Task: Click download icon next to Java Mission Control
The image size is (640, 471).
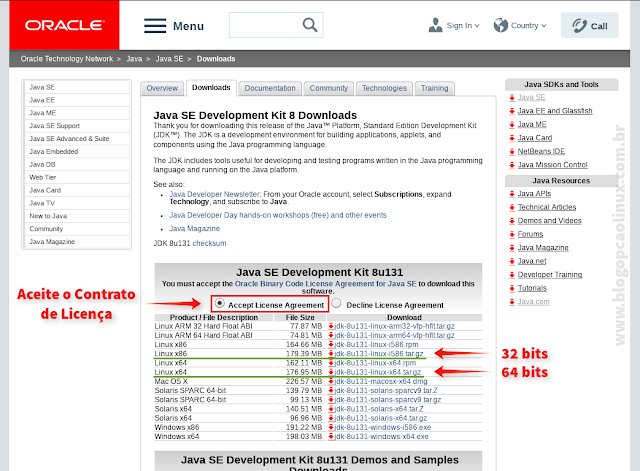Action: pos(512,165)
